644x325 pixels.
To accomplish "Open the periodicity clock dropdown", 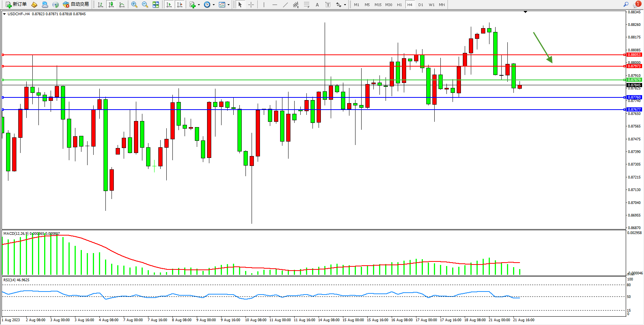I will (209, 5).
